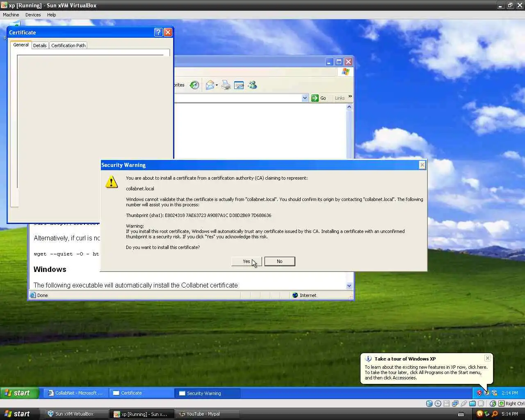Screen dimensions: 525x420
Task: Click the orange magnifier host tray icon
Action: tap(495, 414)
